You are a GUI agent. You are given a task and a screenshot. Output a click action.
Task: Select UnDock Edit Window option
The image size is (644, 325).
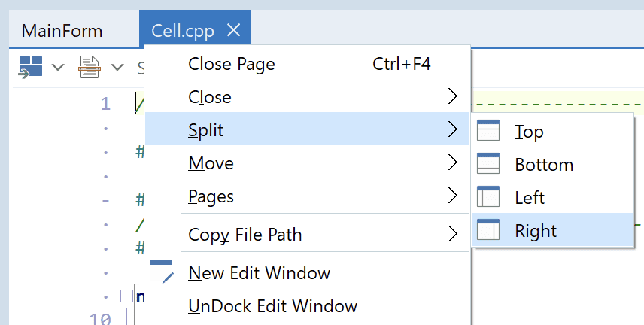click(x=272, y=306)
